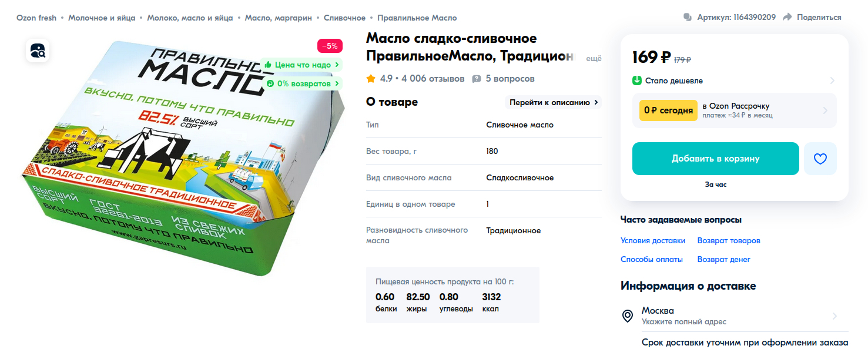
Task: Add product to favorites with heart icon
Action: (x=820, y=159)
